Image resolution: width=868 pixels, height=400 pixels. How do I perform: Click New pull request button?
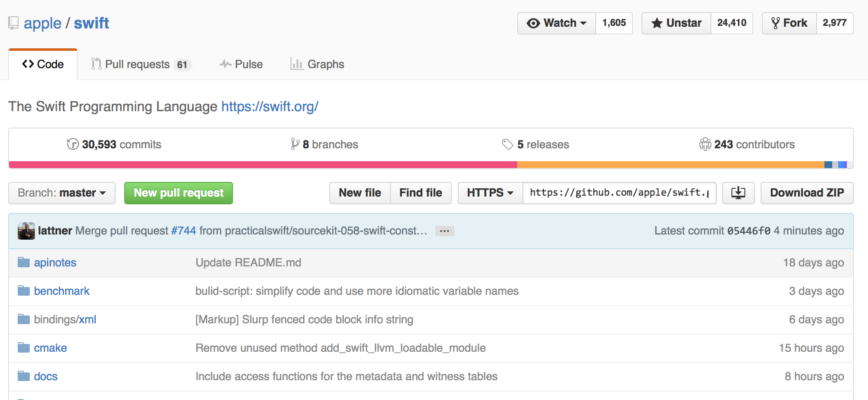click(179, 193)
